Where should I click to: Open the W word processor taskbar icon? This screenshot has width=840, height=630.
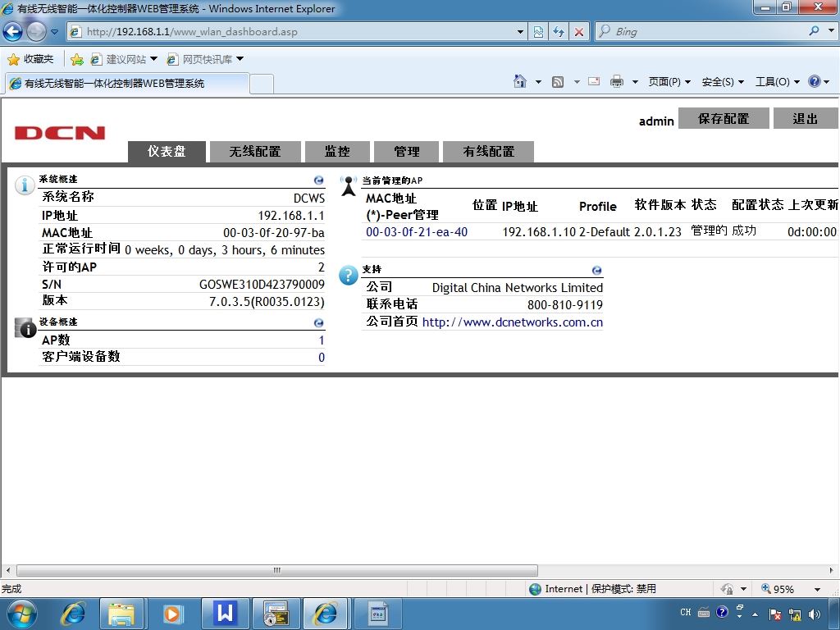coord(225,614)
